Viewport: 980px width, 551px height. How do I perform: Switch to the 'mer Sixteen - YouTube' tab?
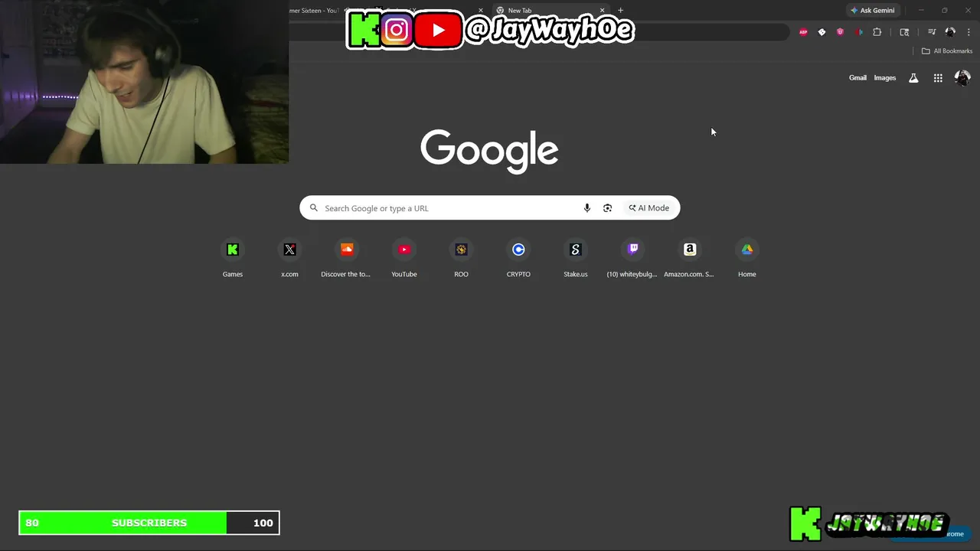314,11
